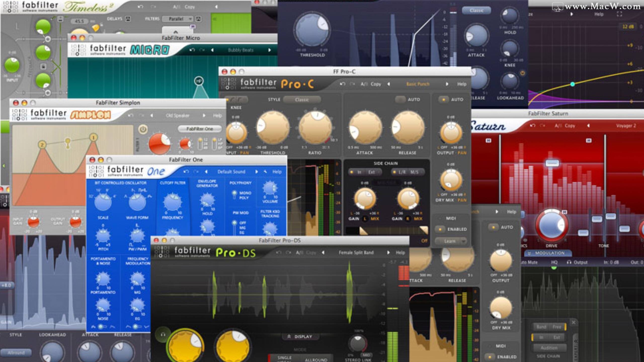Select M/S side chain mode in Pro-C
Screen dimensions: 644x362
point(414,172)
